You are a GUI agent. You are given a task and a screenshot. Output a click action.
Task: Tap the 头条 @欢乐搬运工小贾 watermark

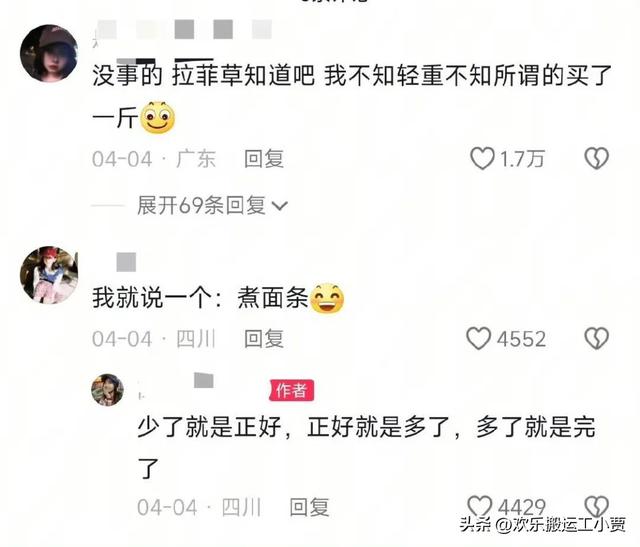[543, 525]
